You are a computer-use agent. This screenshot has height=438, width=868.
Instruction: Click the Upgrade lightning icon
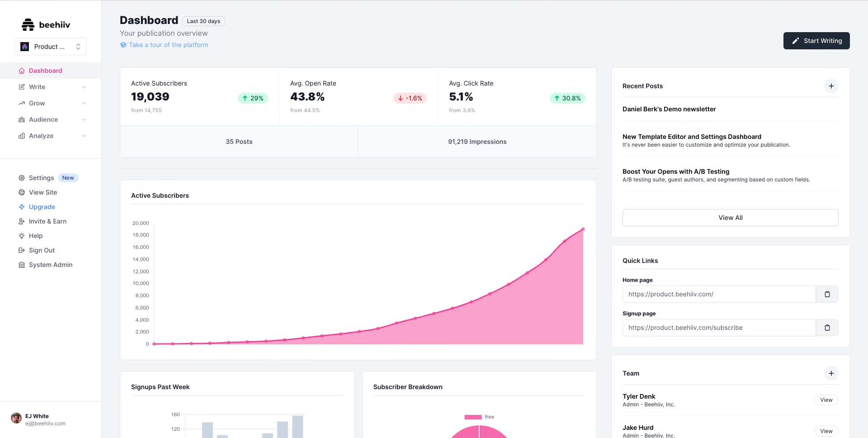[x=22, y=207]
